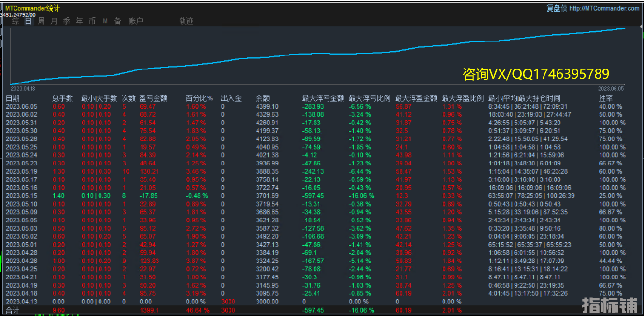Switch to the 月 monthly tab
644x317 pixels.
tap(54, 21)
